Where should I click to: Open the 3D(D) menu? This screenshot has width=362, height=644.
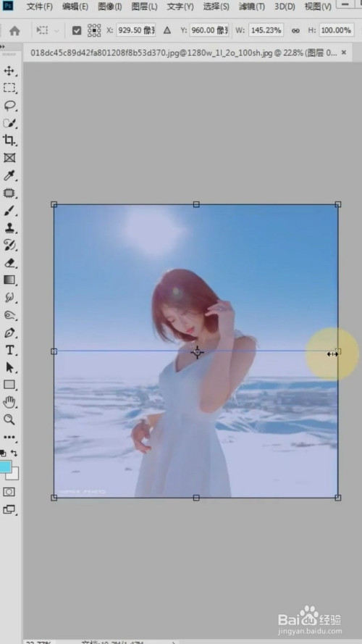click(x=285, y=7)
